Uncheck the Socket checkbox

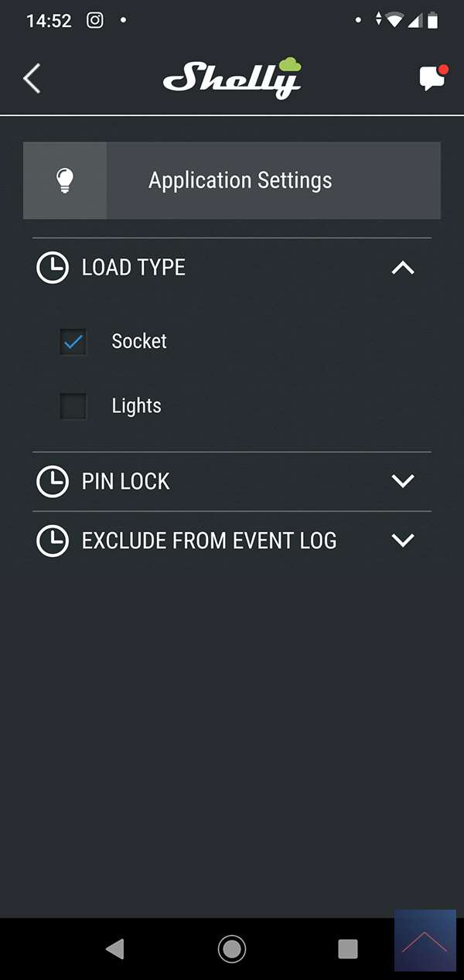73,341
